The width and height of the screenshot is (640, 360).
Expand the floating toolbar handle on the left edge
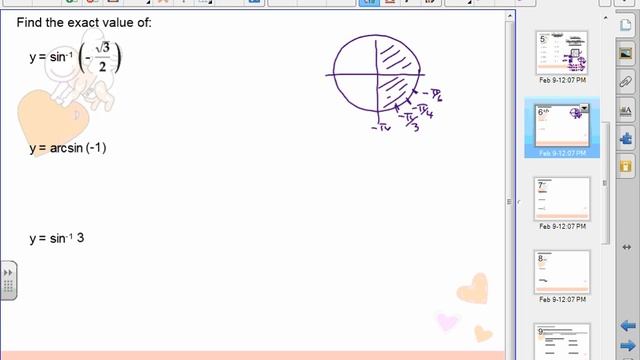pyautogui.click(x=8, y=281)
